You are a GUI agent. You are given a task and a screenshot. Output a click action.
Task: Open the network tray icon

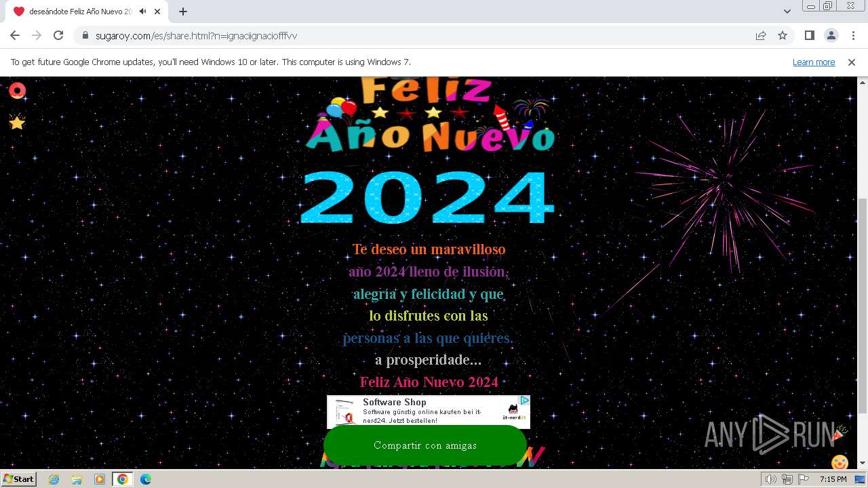[x=787, y=479]
